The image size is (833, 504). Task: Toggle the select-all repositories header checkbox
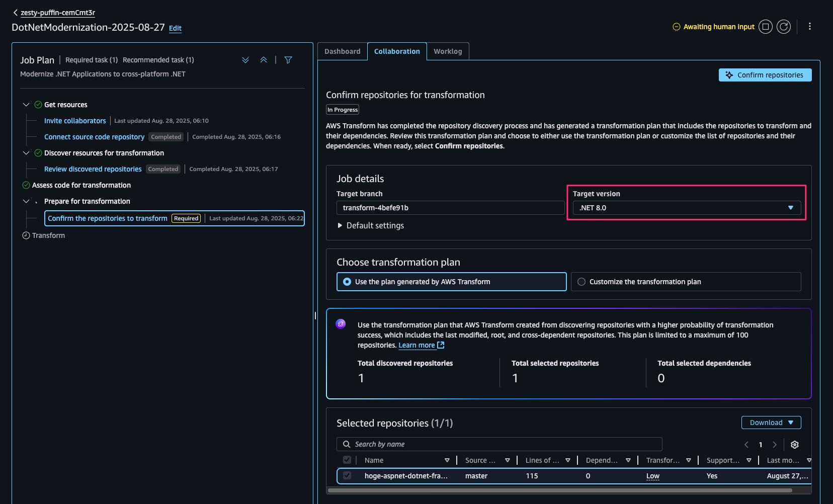pos(347,460)
